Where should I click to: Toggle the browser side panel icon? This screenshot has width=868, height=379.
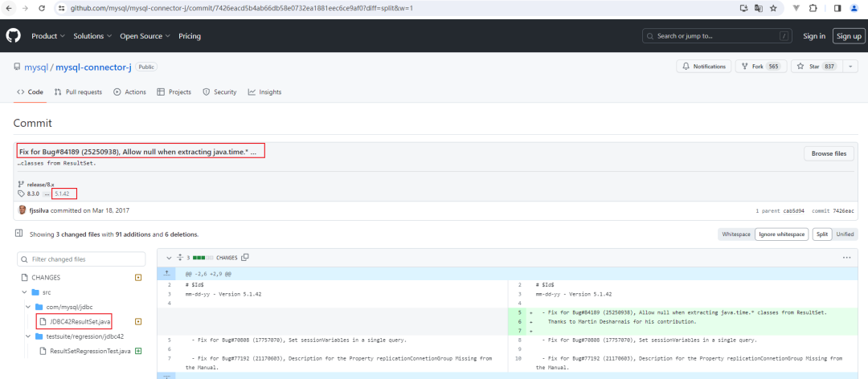tap(837, 8)
